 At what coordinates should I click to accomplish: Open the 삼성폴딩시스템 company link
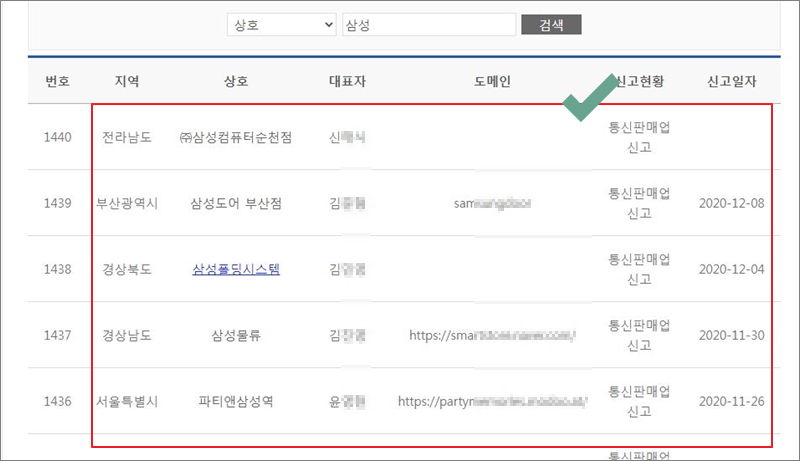[x=236, y=269]
